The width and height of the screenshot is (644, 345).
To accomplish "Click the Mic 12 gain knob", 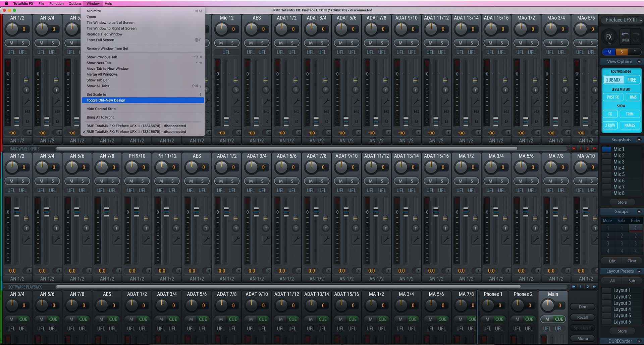I will point(222,29).
